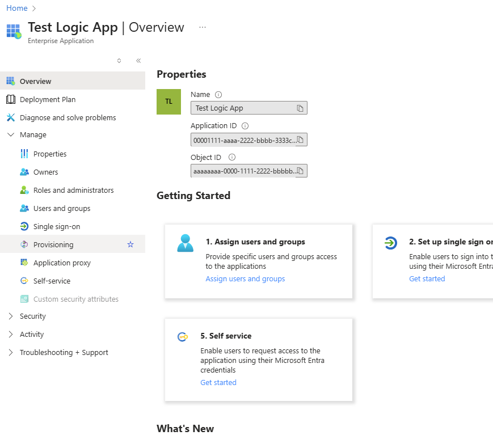The height and width of the screenshot is (448, 493).
Task: Show info tooltip for Name
Action: click(218, 95)
